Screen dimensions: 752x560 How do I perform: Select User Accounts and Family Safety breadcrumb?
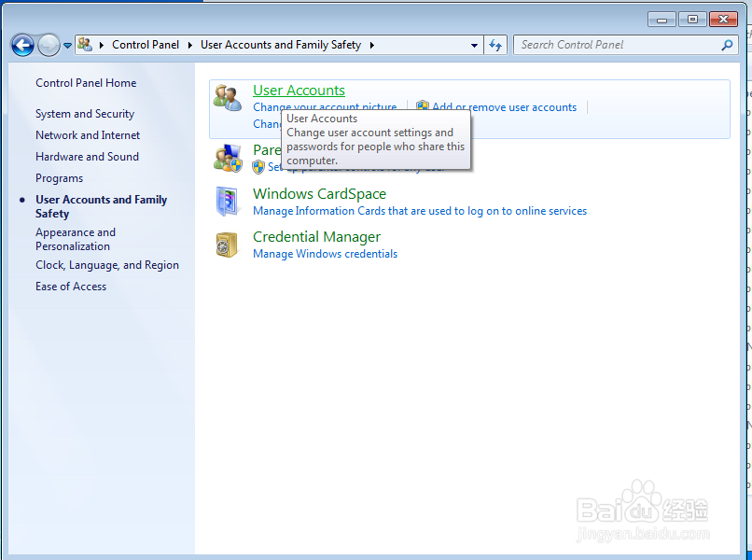point(281,45)
